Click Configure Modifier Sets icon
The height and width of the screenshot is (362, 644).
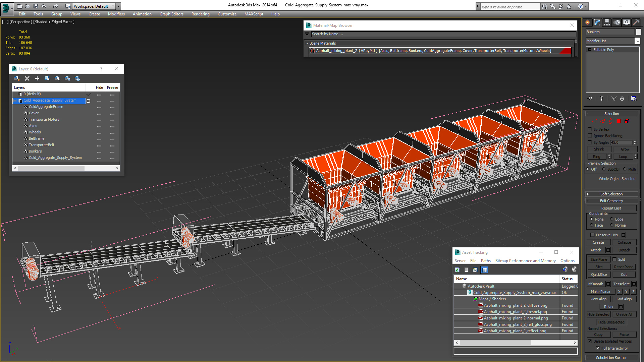634,99
